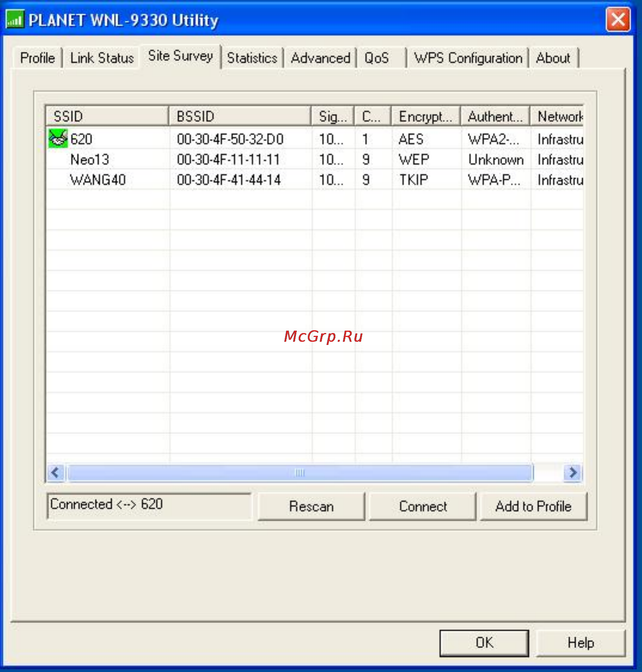This screenshot has height=672, width=642.
Task: Open the Link Status tab
Action: tap(102, 58)
